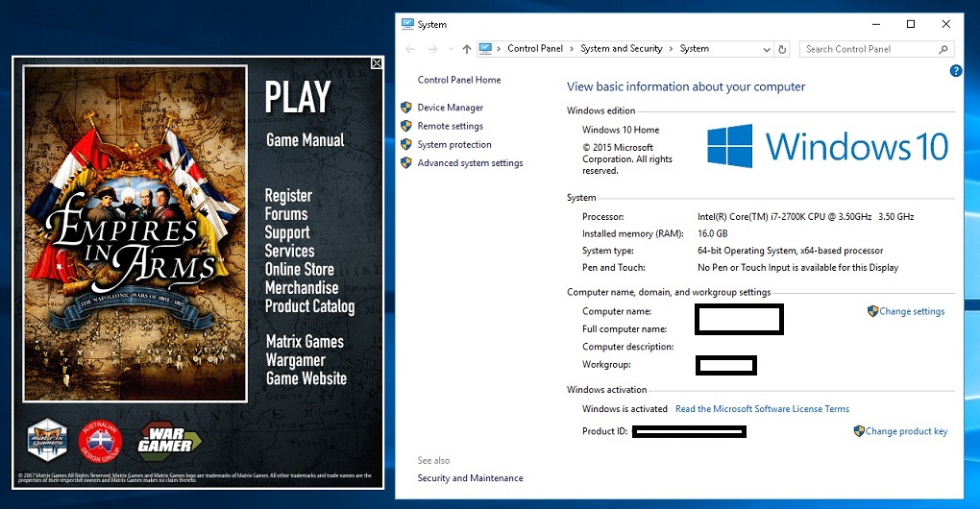
Task: Open recent locations dropdown arrow
Action: pos(452,49)
